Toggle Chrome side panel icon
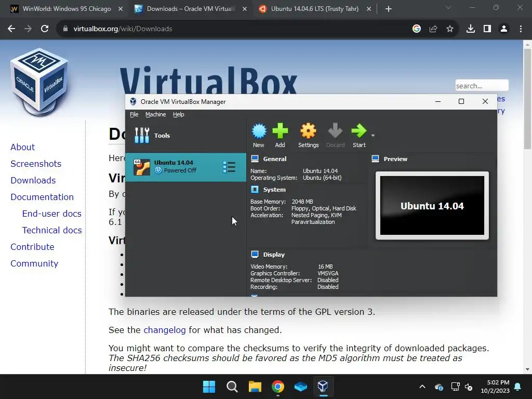This screenshot has width=532, height=399. 487,29
